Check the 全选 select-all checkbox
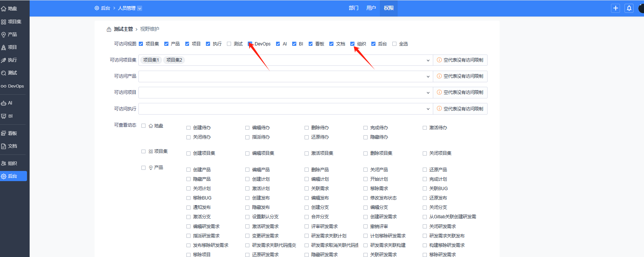 tap(394, 44)
